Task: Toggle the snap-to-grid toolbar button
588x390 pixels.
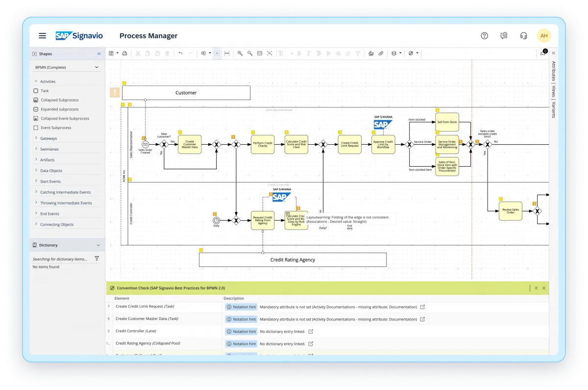Action: click(217, 53)
